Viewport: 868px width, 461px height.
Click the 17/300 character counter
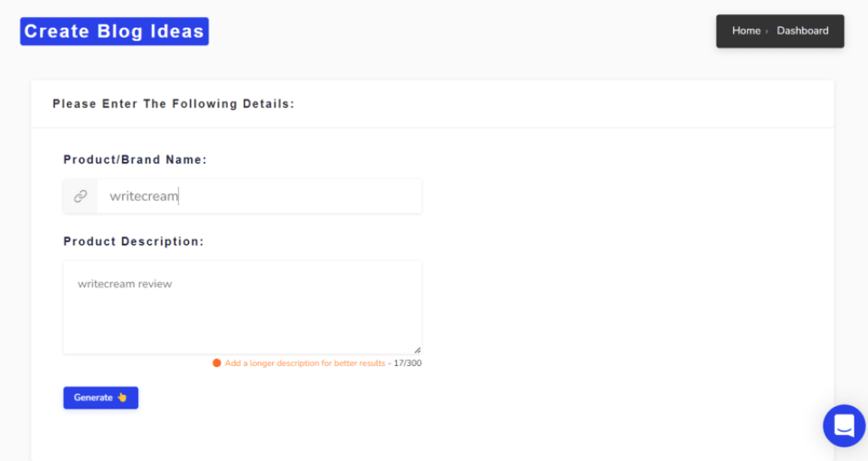pyautogui.click(x=408, y=364)
